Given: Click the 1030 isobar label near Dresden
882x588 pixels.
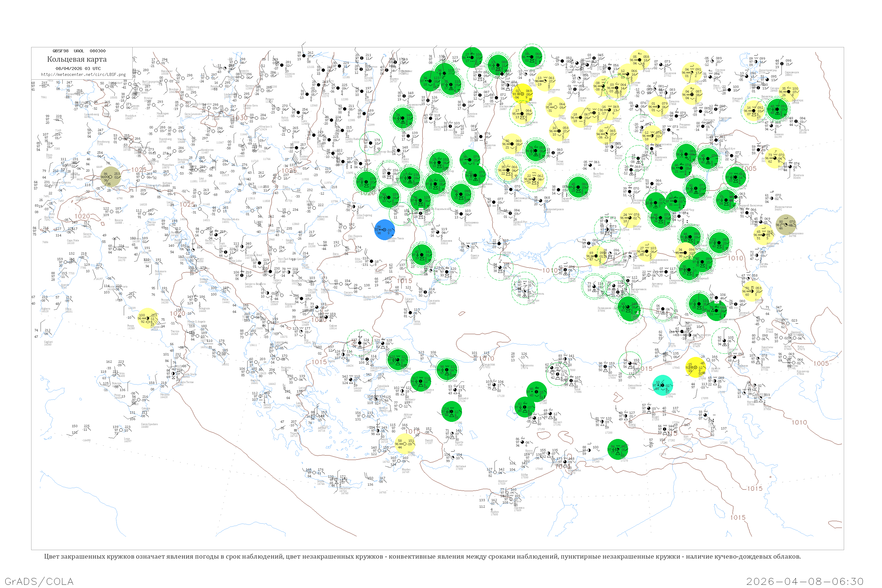Looking at the screenshot, I should (x=240, y=118).
